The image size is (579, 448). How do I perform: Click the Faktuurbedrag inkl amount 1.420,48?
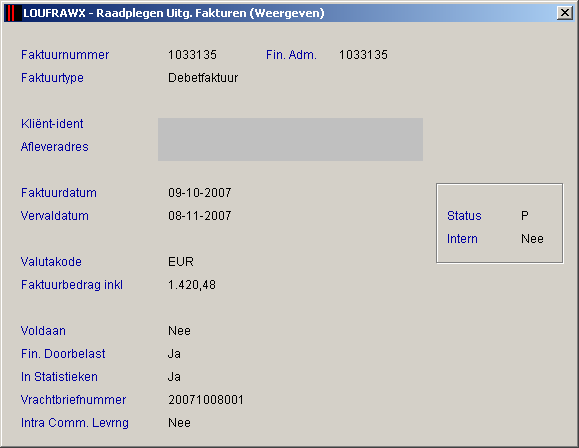coord(192,285)
